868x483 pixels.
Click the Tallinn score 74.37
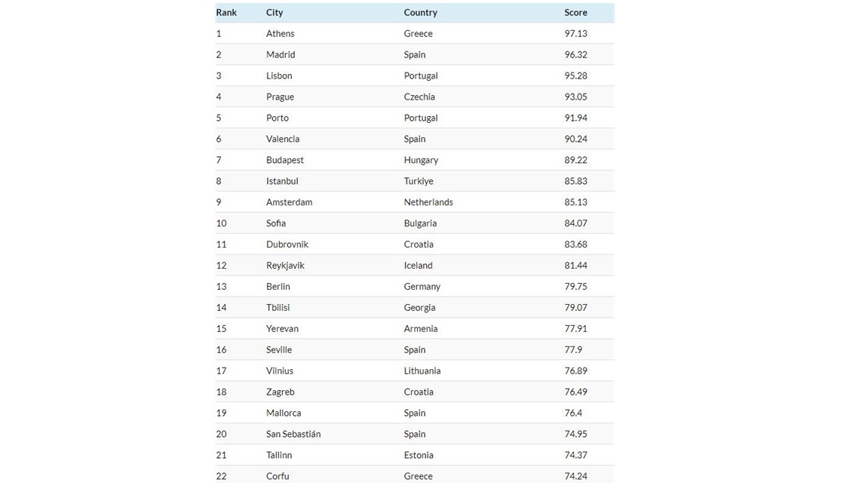click(x=575, y=454)
